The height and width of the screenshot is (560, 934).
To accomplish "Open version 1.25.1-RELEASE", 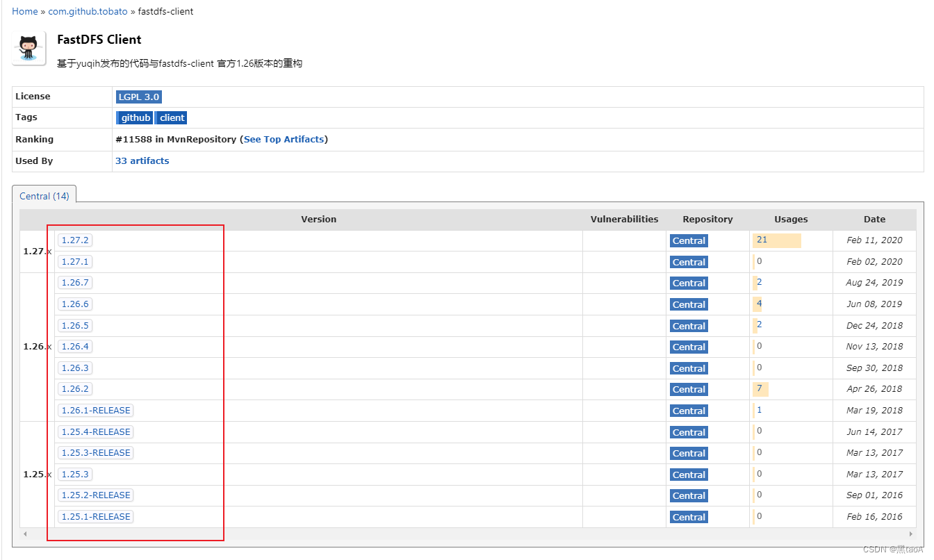I will [x=96, y=516].
